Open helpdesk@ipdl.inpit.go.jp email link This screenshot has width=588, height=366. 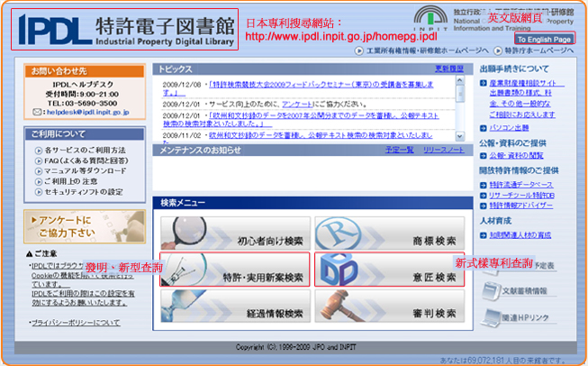coord(88,112)
